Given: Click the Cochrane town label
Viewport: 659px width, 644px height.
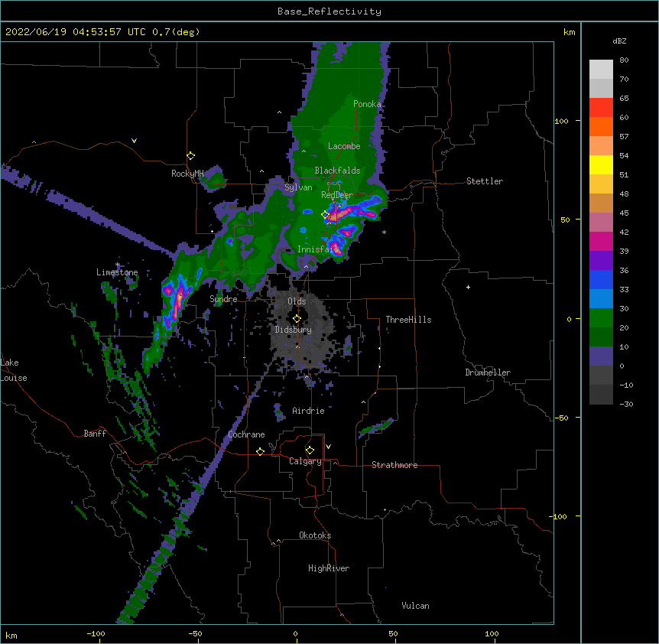Looking at the screenshot, I should tap(246, 434).
